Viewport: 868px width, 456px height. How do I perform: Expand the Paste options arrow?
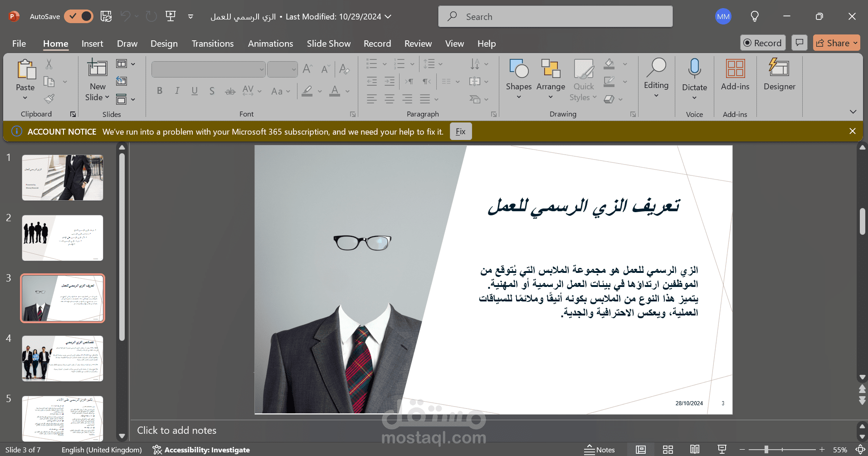[x=25, y=98]
